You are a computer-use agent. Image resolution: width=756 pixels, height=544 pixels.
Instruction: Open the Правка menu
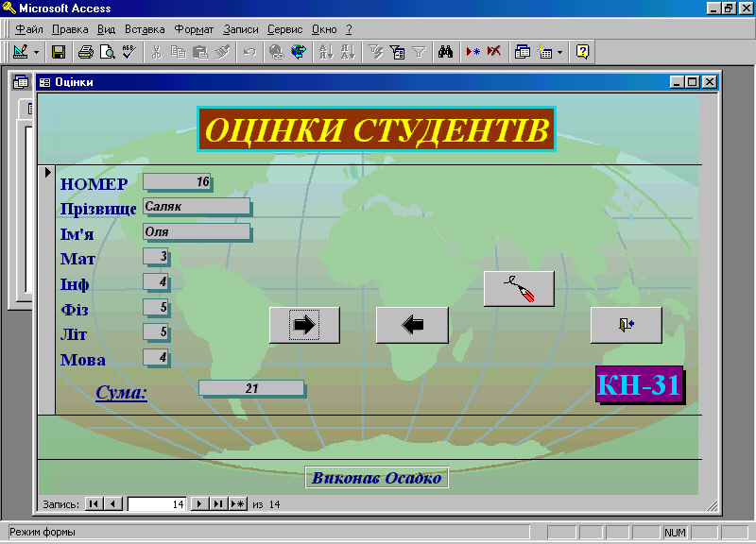70,29
